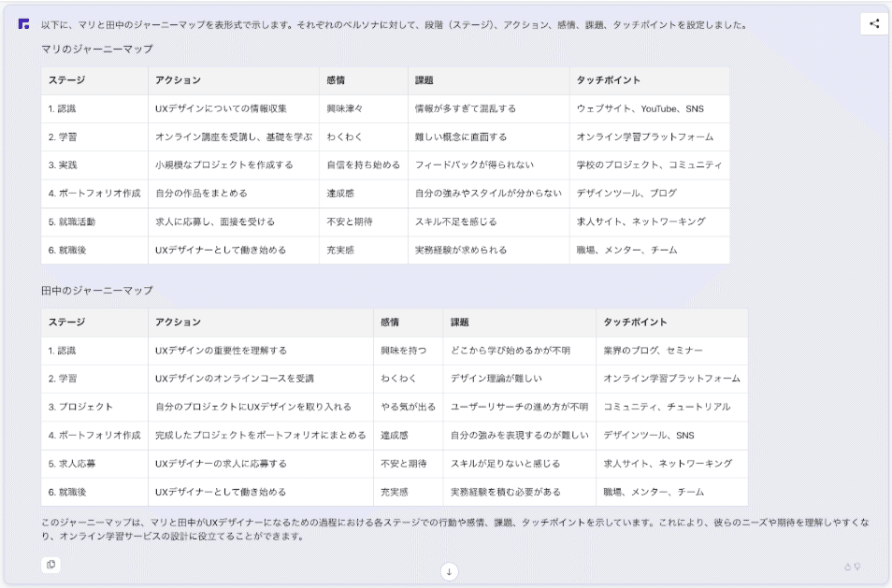Click cell "完成したプロジェクトをポートフォリオにまとめる"
892x588 pixels.
[x=261, y=436]
